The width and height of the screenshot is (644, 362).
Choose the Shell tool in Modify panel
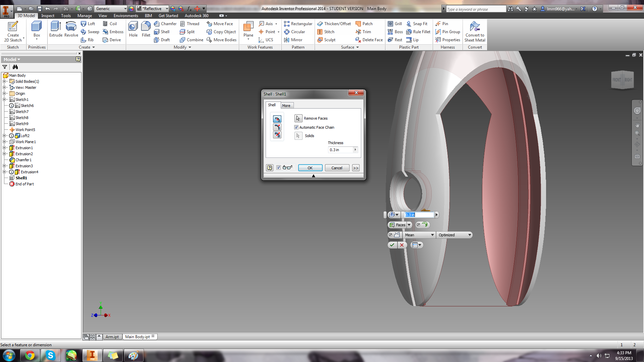(162, 32)
